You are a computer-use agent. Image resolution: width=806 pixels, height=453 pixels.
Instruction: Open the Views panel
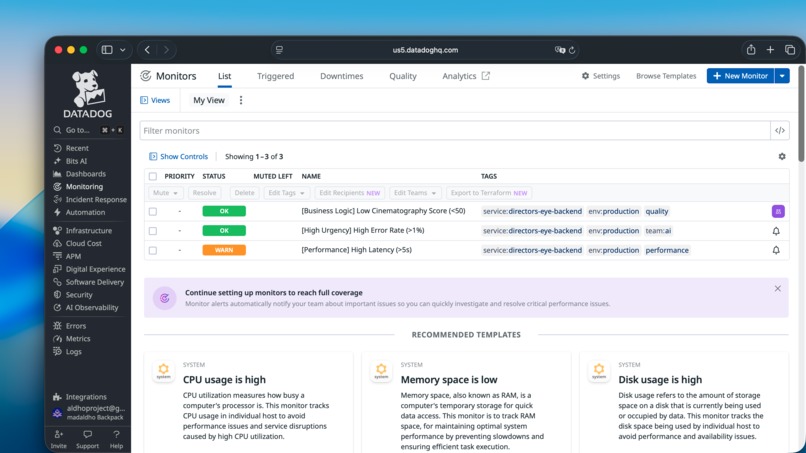pyautogui.click(x=155, y=100)
